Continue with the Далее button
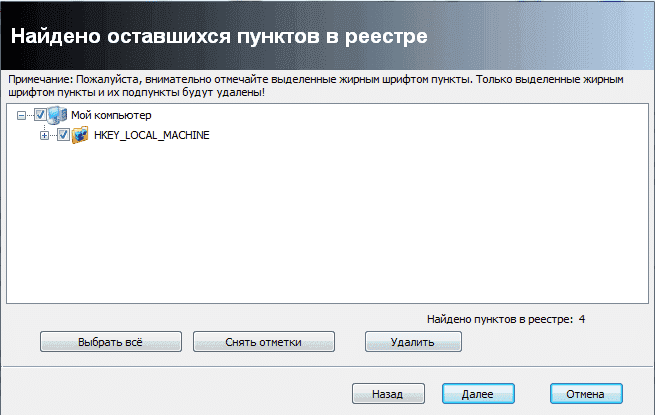Viewport: 655px width, 415px height. (478, 394)
